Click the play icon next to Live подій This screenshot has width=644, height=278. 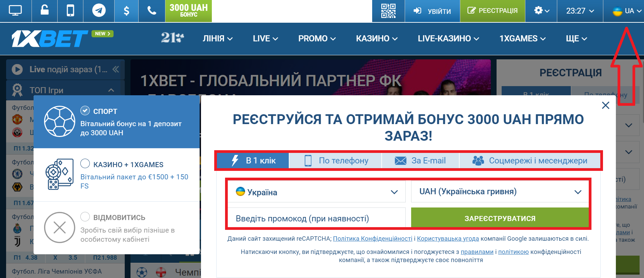pos(17,69)
